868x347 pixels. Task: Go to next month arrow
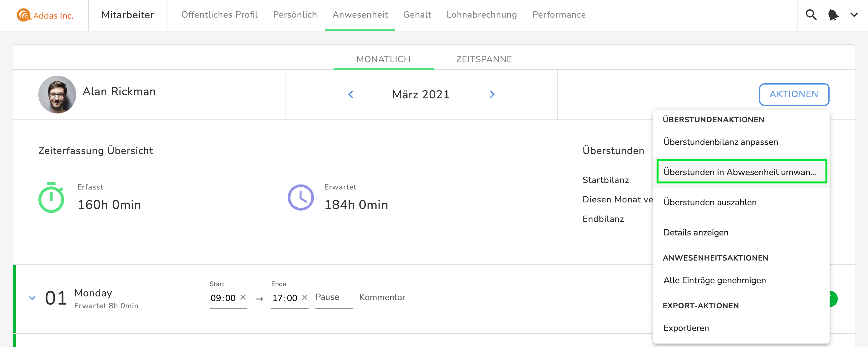492,94
